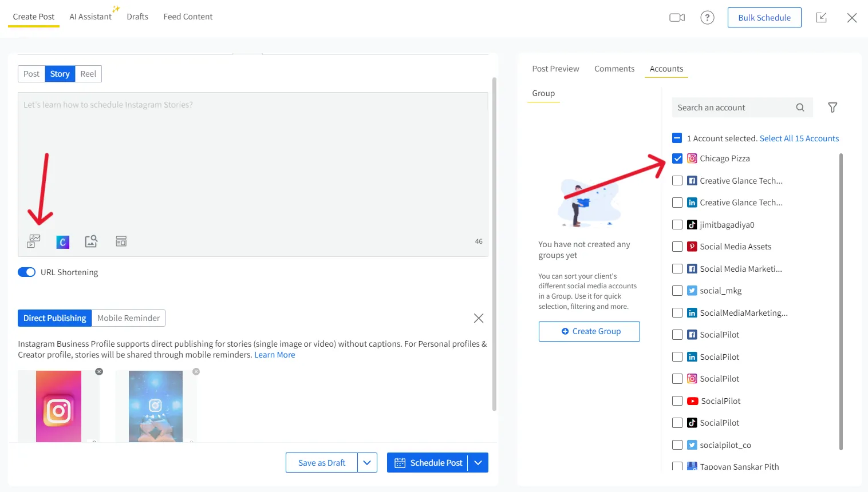
Task: Click the Schedule Post button
Action: pyautogui.click(x=428, y=463)
